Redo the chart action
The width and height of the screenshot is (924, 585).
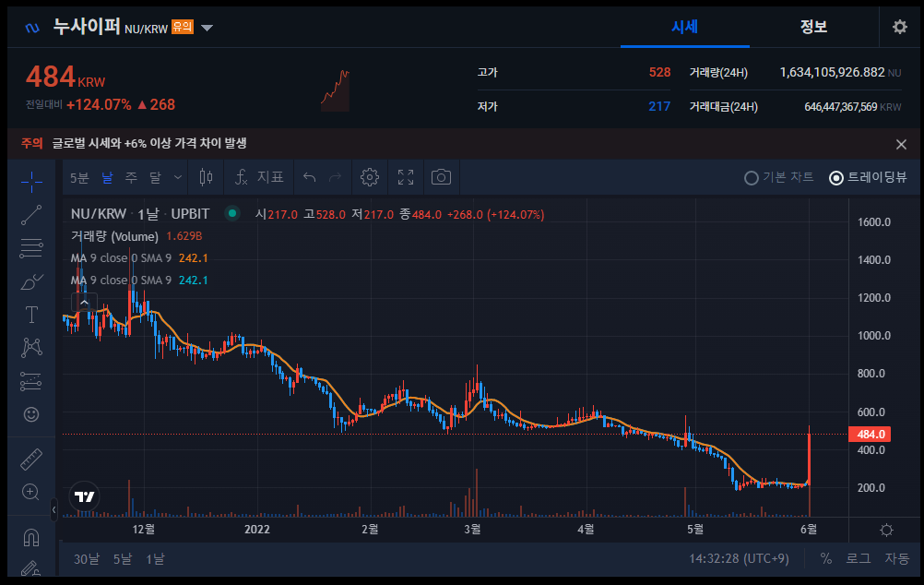(336, 177)
